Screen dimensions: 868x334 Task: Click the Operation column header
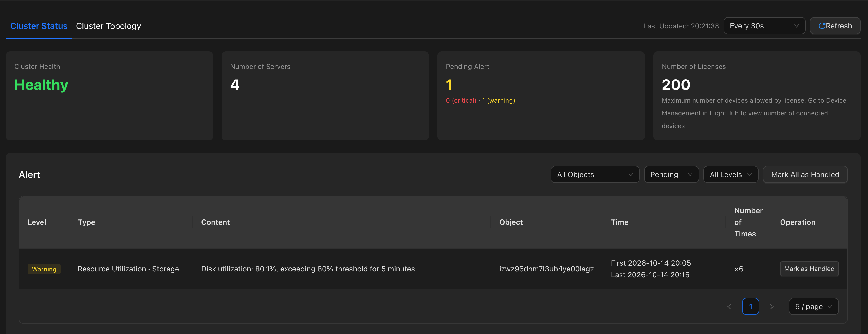click(x=797, y=222)
